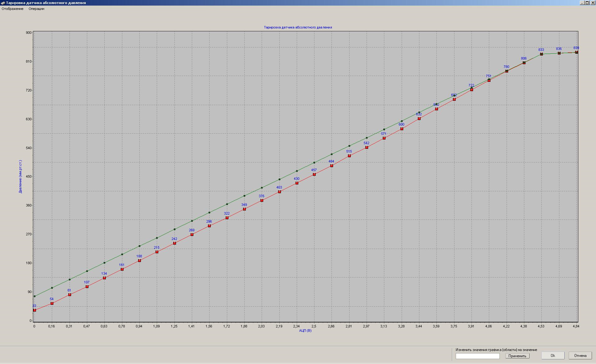Select the red data point labeled 107
The width and height of the screenshot is (596, 364).
pyautogui.click(x=87, y=286)
